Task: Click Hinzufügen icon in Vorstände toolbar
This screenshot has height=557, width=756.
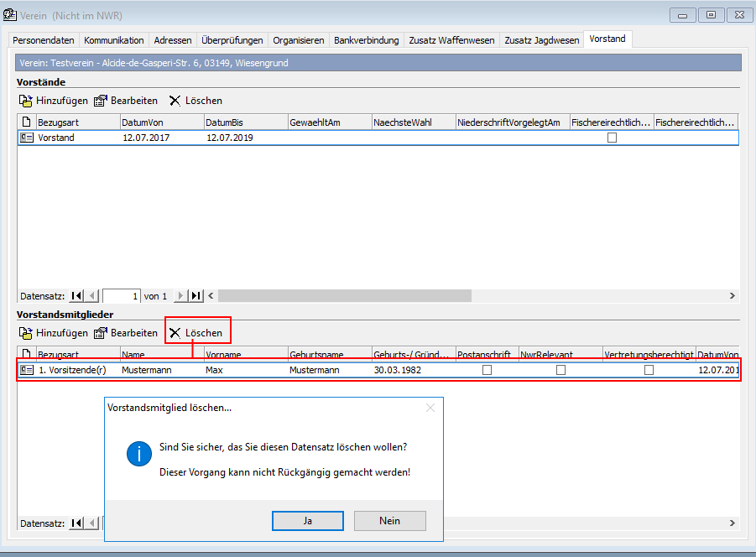Action: coord(25,101)
